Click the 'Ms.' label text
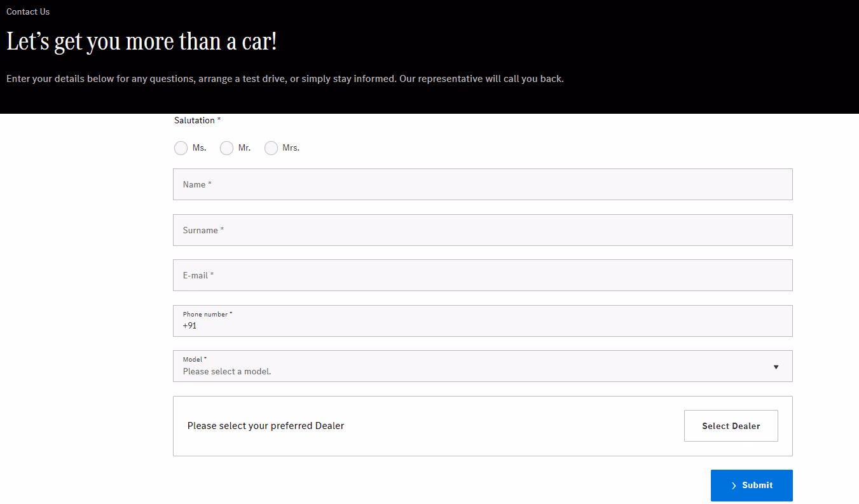The height and width of the screenshot is (504, 859). pos(200,148)
